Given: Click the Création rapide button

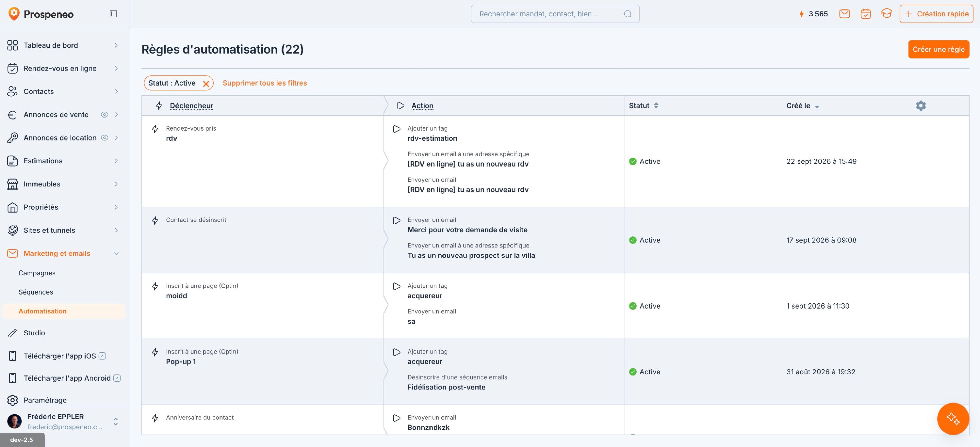Looking at the screenshot, I should click(x=936, y=14).
